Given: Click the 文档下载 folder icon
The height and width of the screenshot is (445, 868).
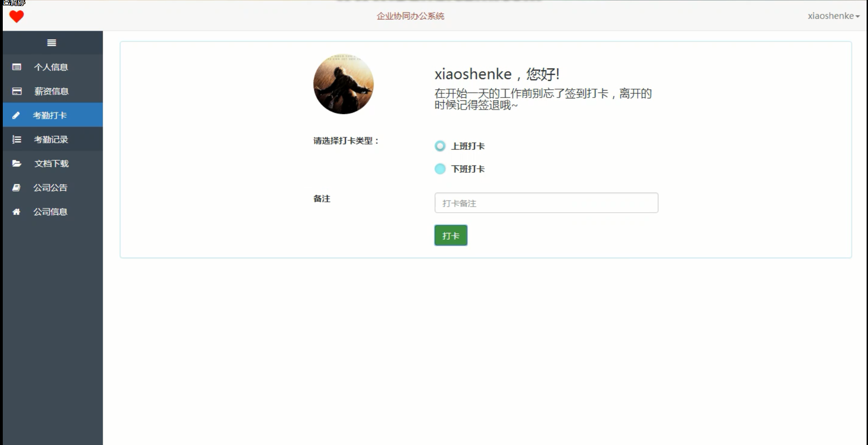Looking at the screenshot, I should pyautogui.click(x=17, y=163).
